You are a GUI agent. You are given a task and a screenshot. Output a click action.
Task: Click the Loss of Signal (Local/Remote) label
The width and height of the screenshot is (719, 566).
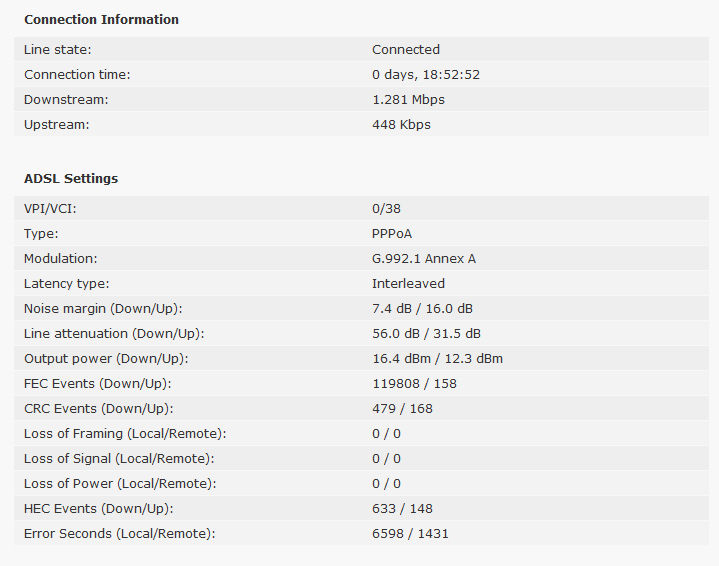pyautogui.click(x=119, y=459)
